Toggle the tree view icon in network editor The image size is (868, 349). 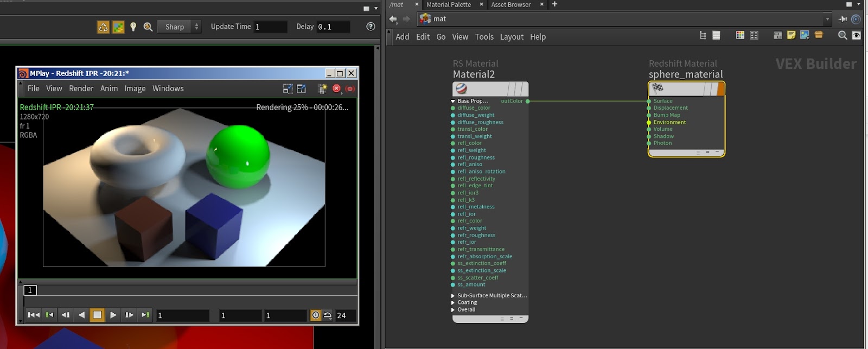[703, 35]
